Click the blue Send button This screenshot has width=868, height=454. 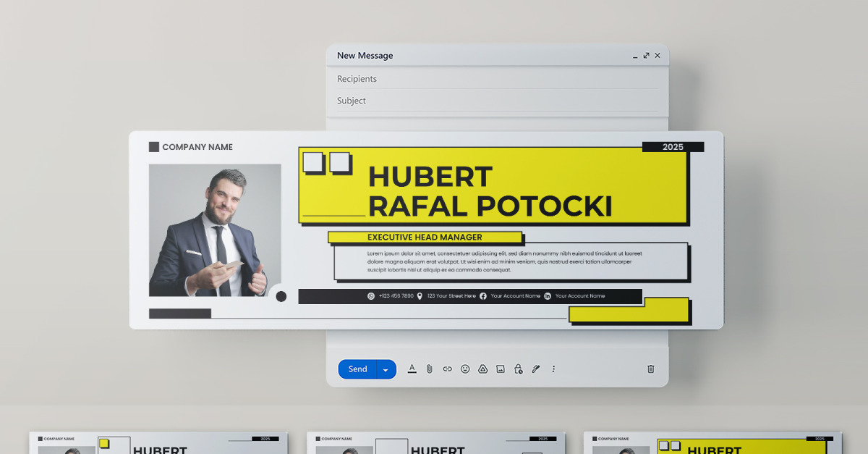pos(358,369)
